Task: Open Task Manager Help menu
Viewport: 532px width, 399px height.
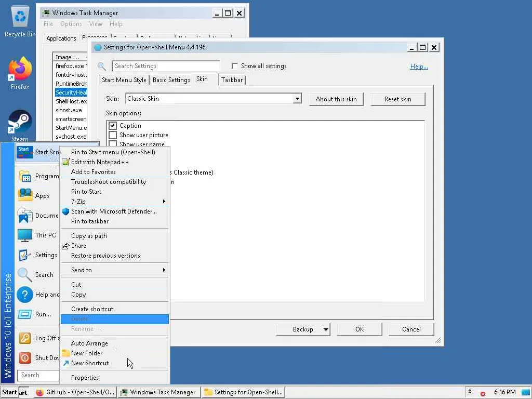Action: point(116,24)
